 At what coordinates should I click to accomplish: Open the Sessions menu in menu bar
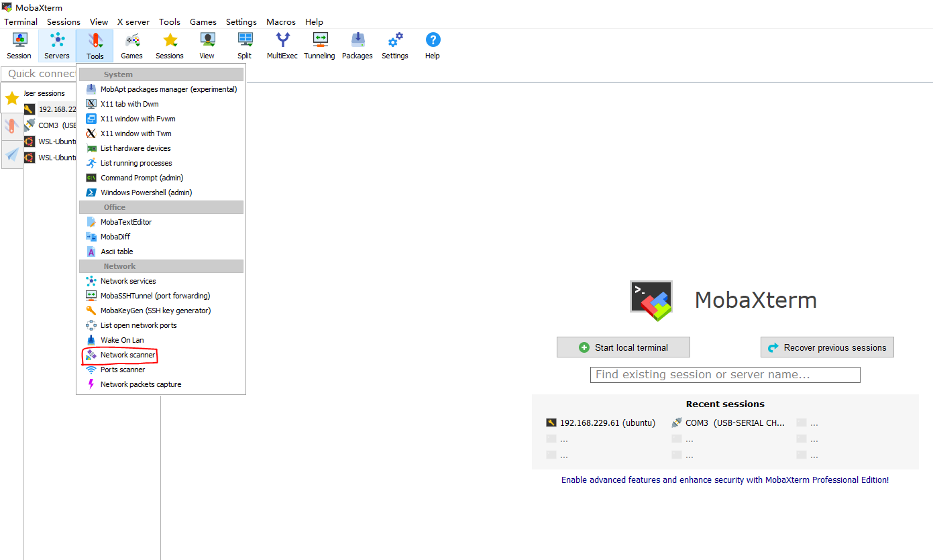[64, 21]
